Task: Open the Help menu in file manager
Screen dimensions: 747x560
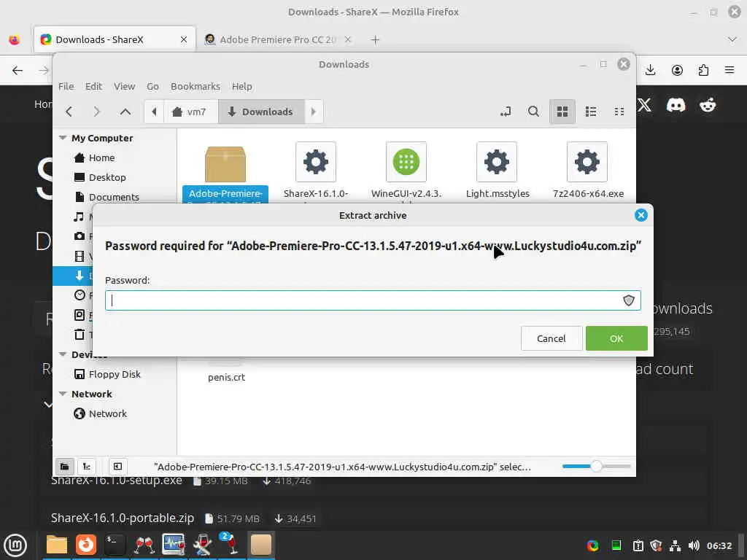Action: point(242,86)
